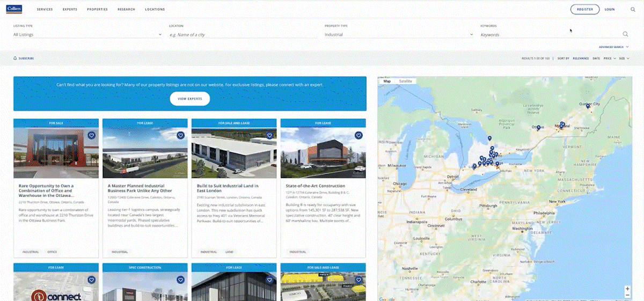Open site search magnifier in header

click(633, 9)
